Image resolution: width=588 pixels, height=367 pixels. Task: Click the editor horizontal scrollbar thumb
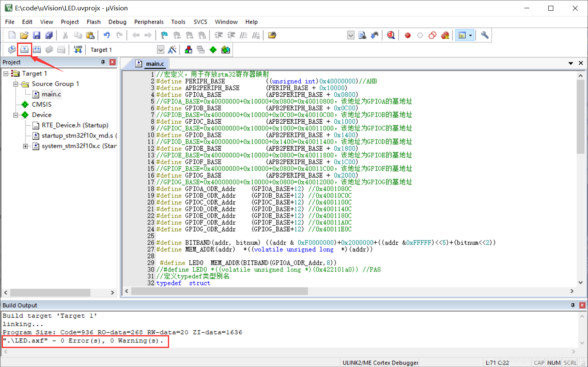point(220,291)
